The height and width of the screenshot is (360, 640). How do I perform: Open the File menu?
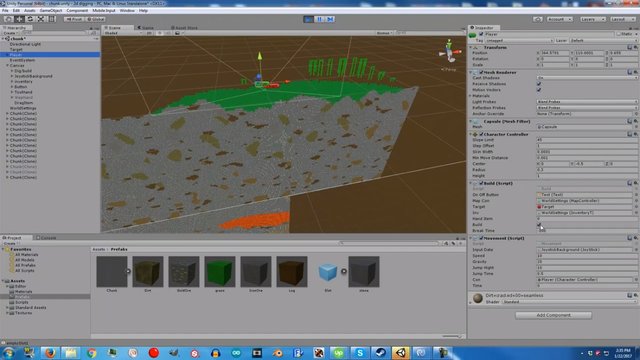5,11
